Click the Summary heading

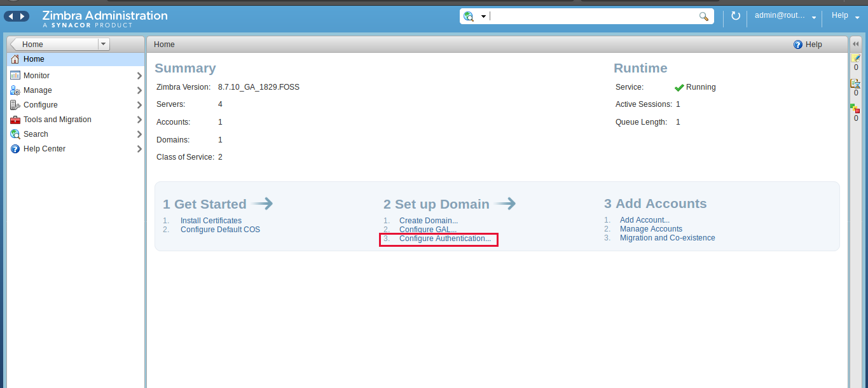[185, 68]
